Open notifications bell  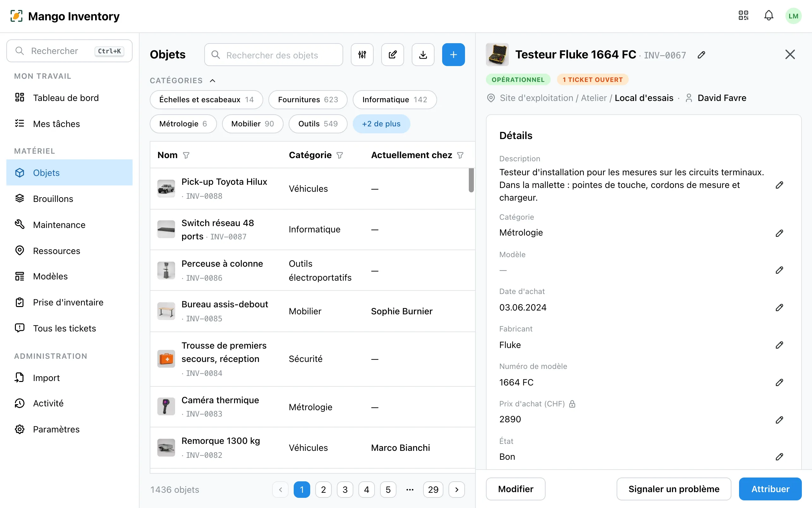point(769,16)
